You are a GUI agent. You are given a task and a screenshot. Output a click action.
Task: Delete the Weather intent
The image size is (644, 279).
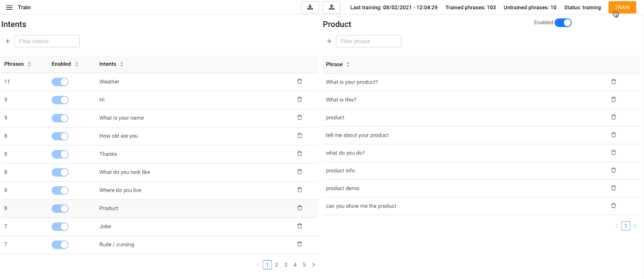point(299,81)
